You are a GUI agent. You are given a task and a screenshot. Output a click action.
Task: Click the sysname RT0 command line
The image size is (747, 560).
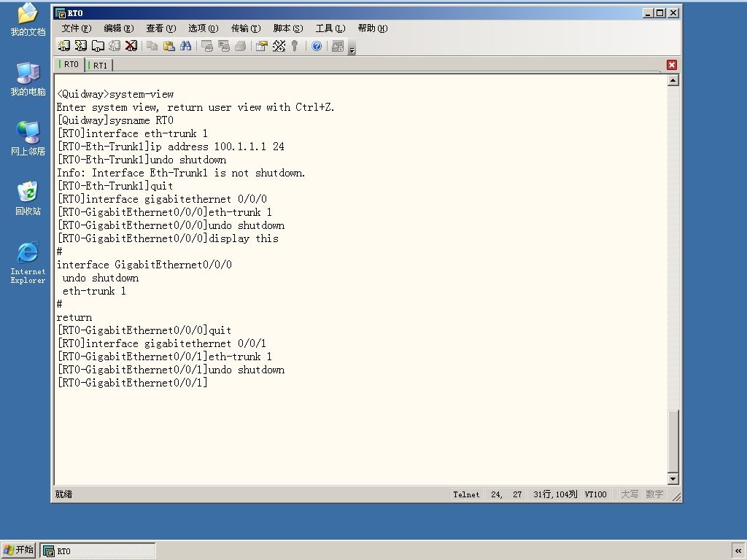[x=115, y=120]
